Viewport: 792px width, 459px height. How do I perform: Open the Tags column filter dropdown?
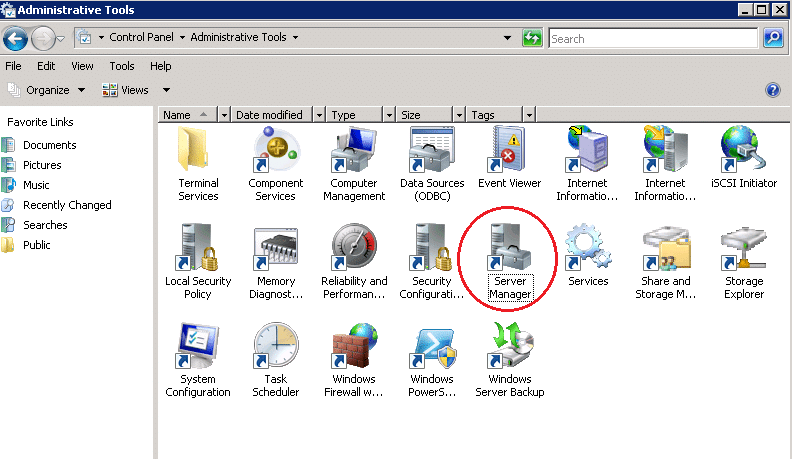(529, 115)
